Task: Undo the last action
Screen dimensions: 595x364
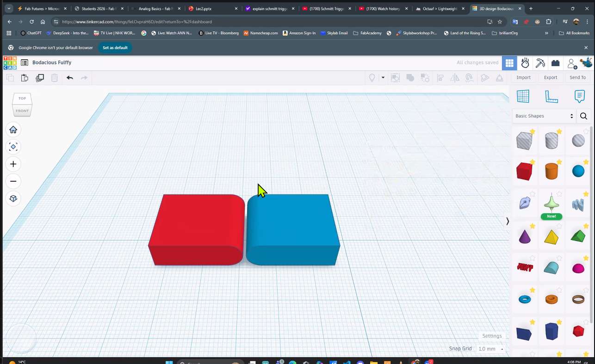Action: (x=70, y=78)
